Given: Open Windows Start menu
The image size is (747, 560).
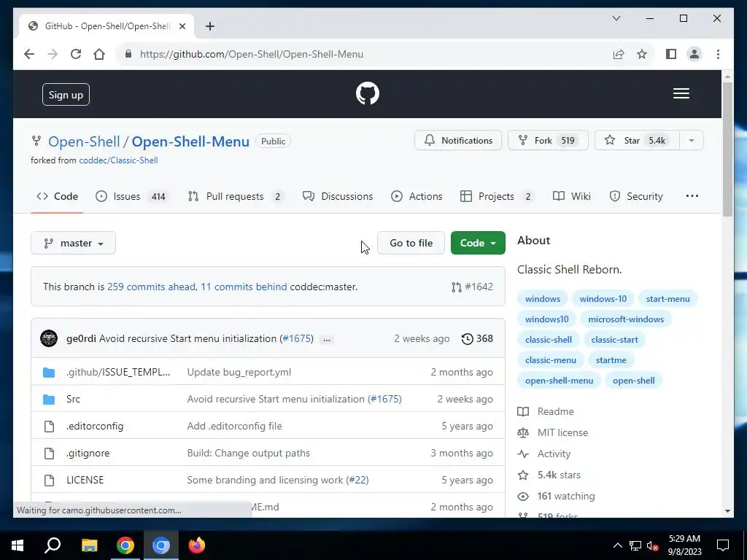Looking at the screenshot, I should tap(18, 545).
